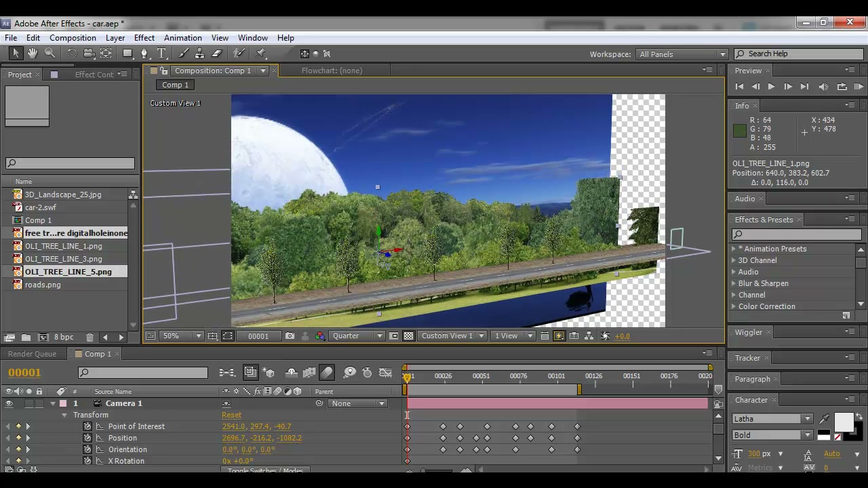The width and height of the screenshot is (868, 488).
Task: Toggle Point of Interest stopwatch
Action: click(87, 426)
